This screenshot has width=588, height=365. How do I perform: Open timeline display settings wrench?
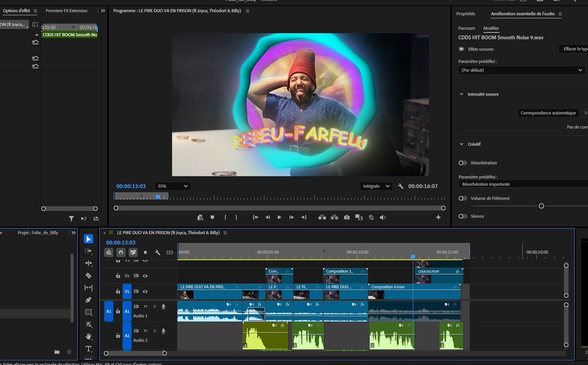[157, 253]
